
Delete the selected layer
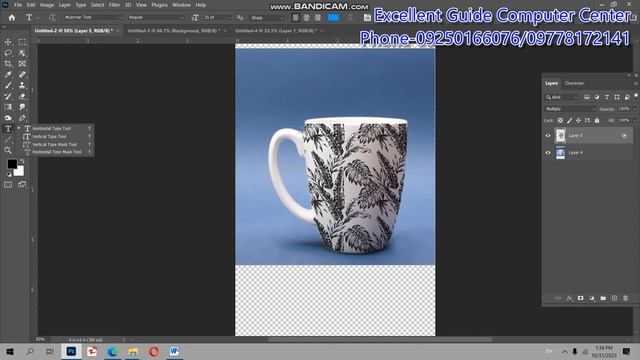(x=625, y=298)
